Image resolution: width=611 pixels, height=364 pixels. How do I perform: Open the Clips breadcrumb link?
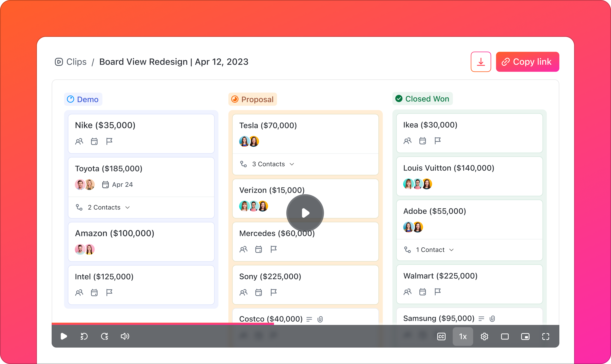pyautogui.click(x=76, y=62)
